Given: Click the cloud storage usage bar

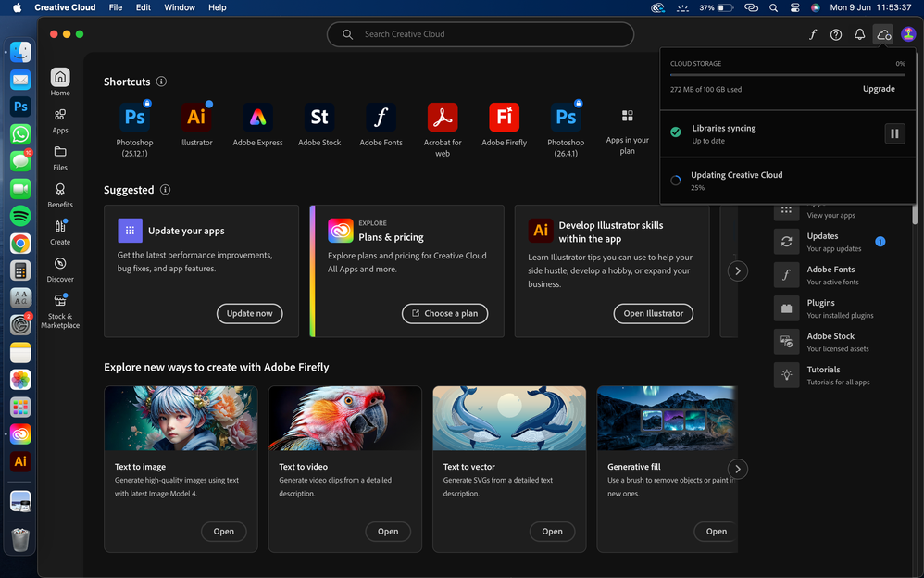Looking at the screenshot, I should click(787, 75).
